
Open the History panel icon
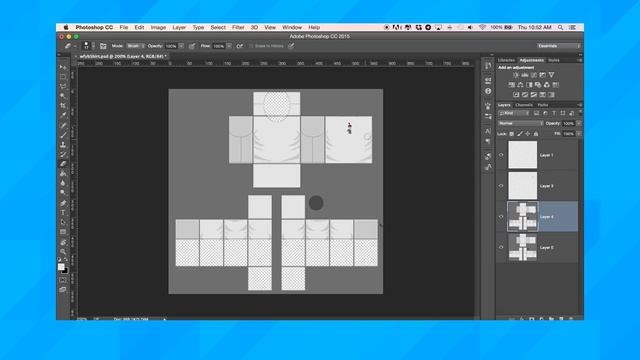[488, 66]
